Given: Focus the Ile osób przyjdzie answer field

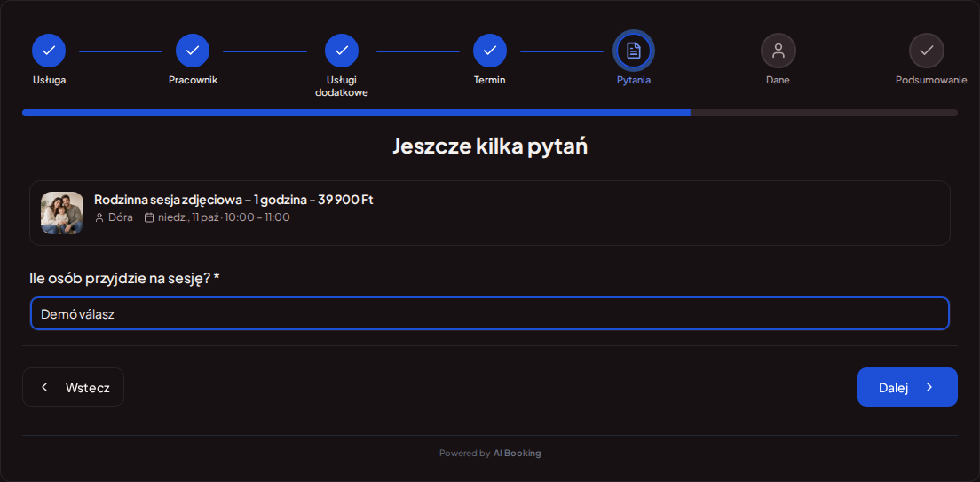Looking at the screenshot, I should pos(490,314).
